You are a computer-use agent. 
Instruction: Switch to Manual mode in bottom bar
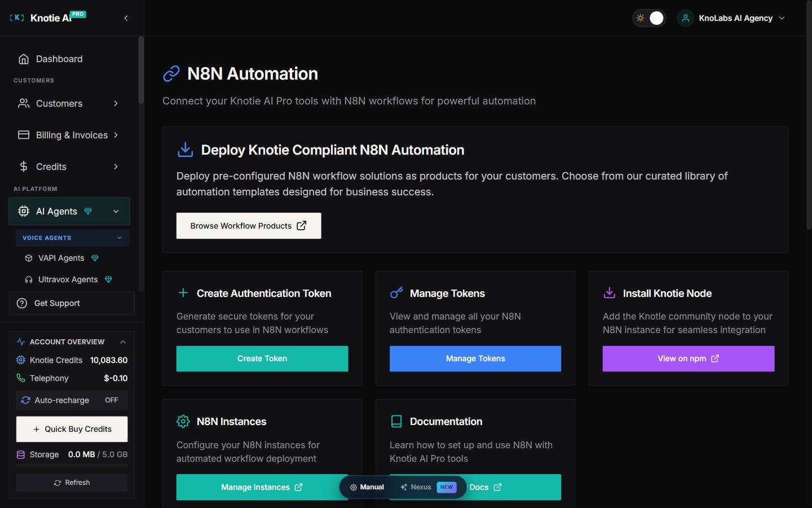pos(367,487)
